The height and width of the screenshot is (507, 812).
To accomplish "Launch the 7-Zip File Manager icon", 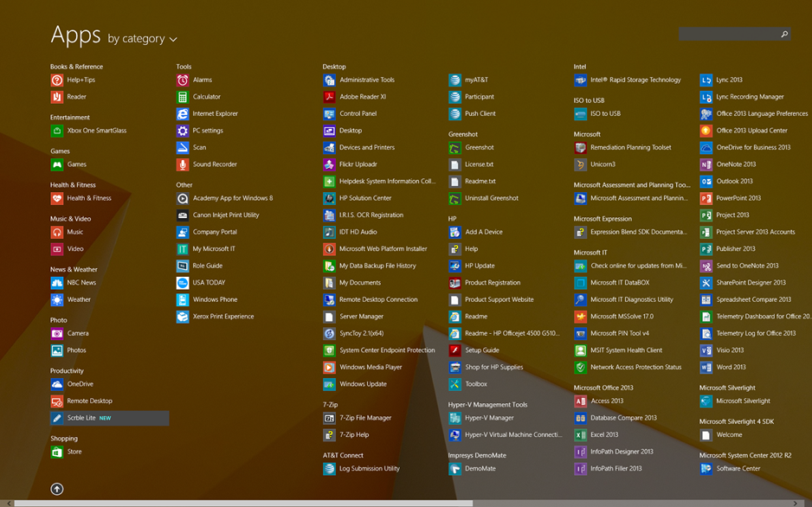I will coord(329,418).
